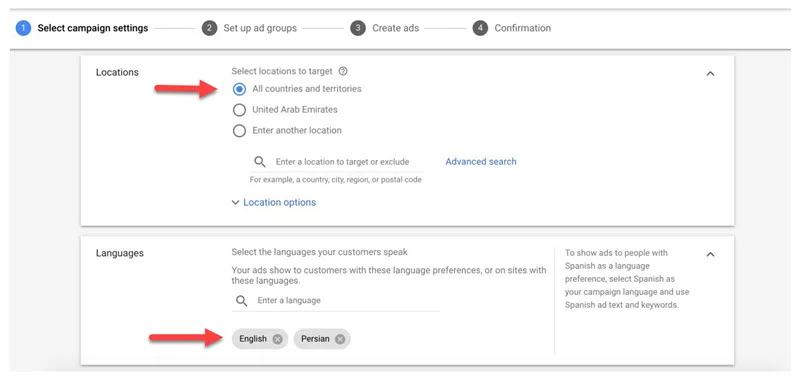
Task: Select Enter another location radio button
Action: click(239, 131)
